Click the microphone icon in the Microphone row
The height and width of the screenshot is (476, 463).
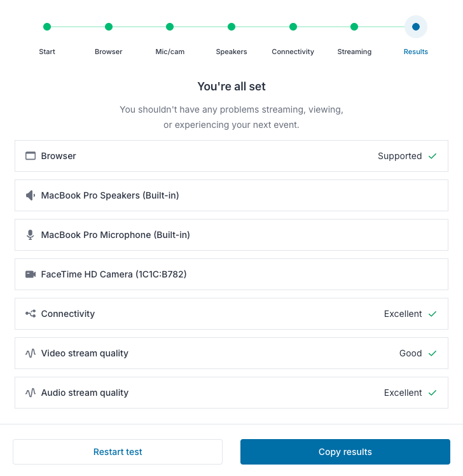pos(31,235)
